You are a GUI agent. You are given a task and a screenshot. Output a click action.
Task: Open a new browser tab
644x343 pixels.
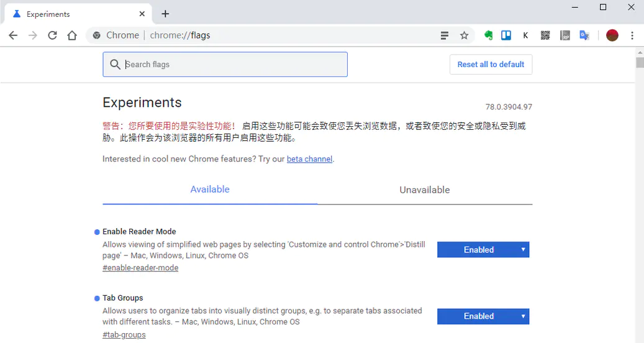point(165,14)
